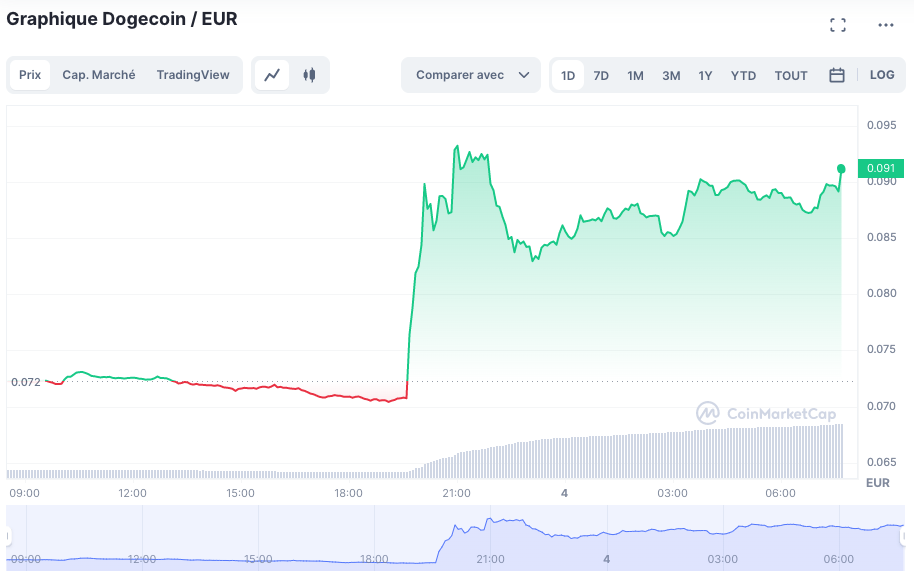Switch to the TradingView tab

coord(193,75)
